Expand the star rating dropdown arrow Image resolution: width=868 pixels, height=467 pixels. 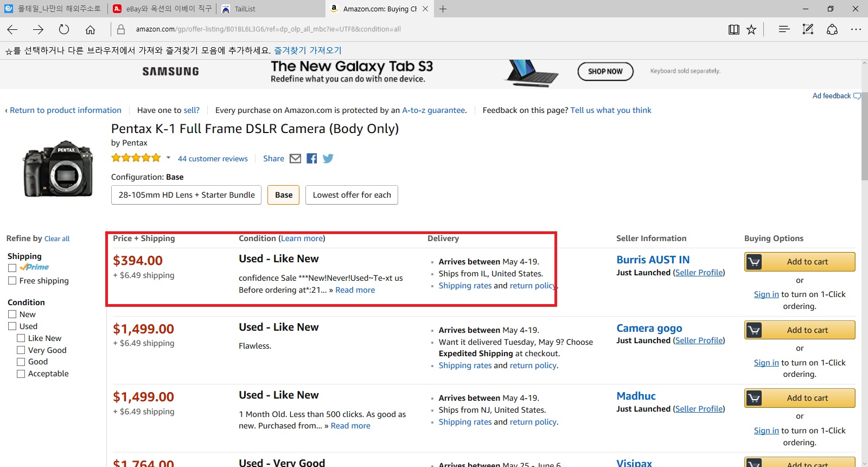[x=168, y=158]
